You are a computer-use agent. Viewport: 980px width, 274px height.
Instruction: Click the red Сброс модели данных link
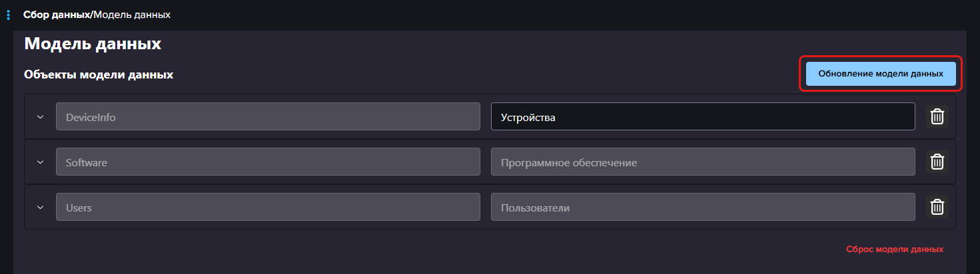(x=894, y=249)
